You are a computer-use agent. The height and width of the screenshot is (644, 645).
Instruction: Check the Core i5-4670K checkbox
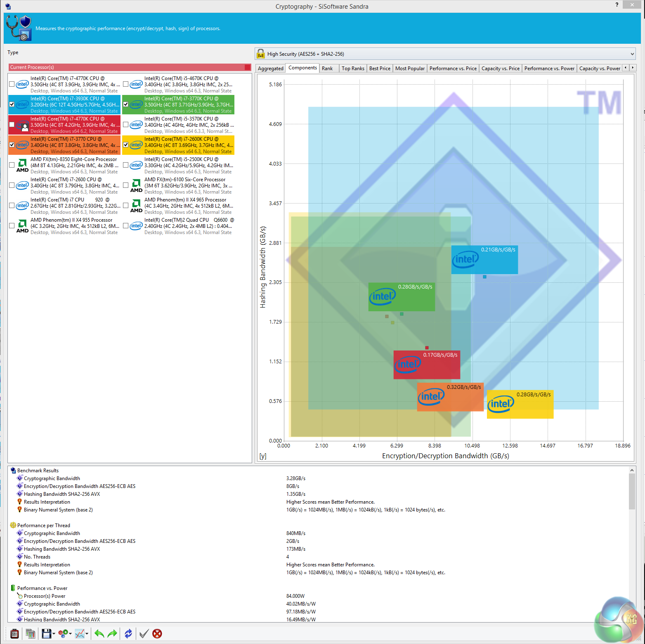click(125, 84)
